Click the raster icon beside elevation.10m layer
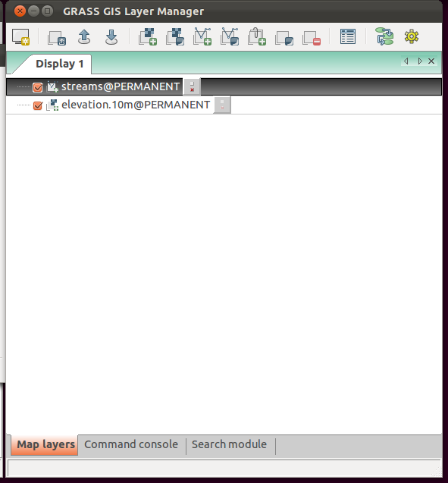This screenshot has height=483, width=448. 52,105
